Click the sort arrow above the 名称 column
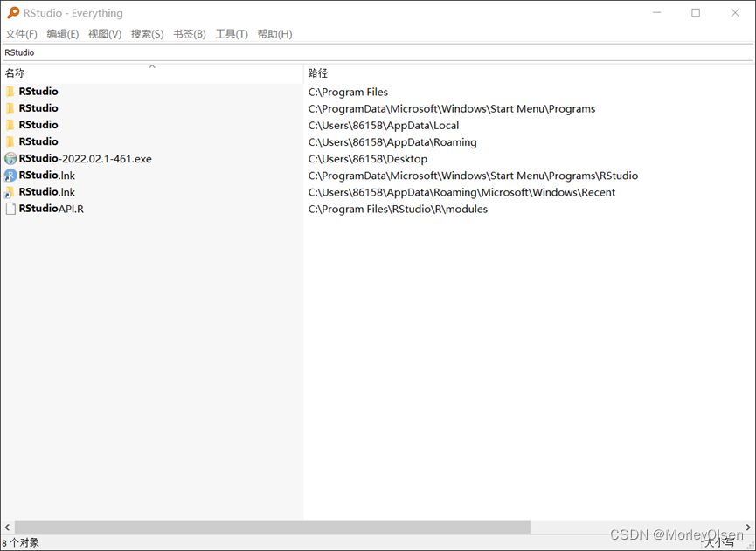This screenshot has height=551, width=756. (152, 67)
